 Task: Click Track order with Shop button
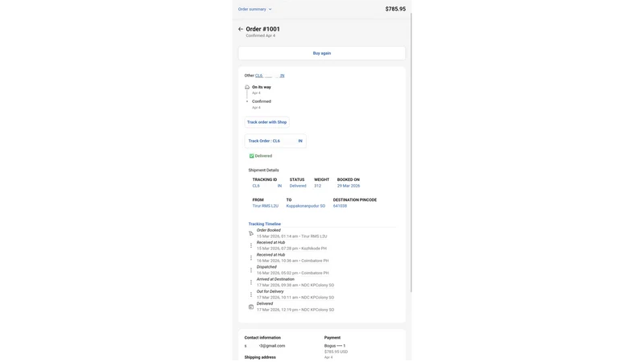(x=267, y=122)
